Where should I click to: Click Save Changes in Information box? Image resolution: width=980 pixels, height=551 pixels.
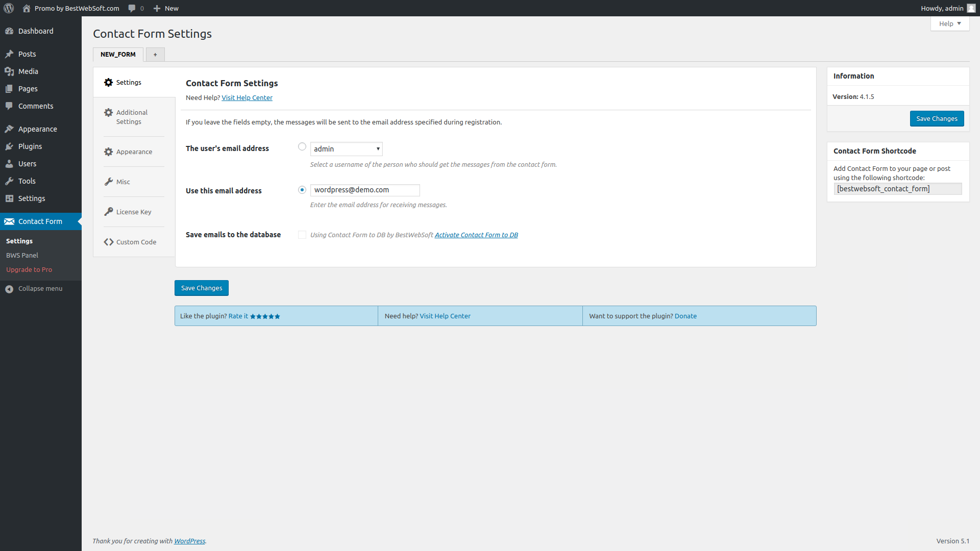(937, 118)
